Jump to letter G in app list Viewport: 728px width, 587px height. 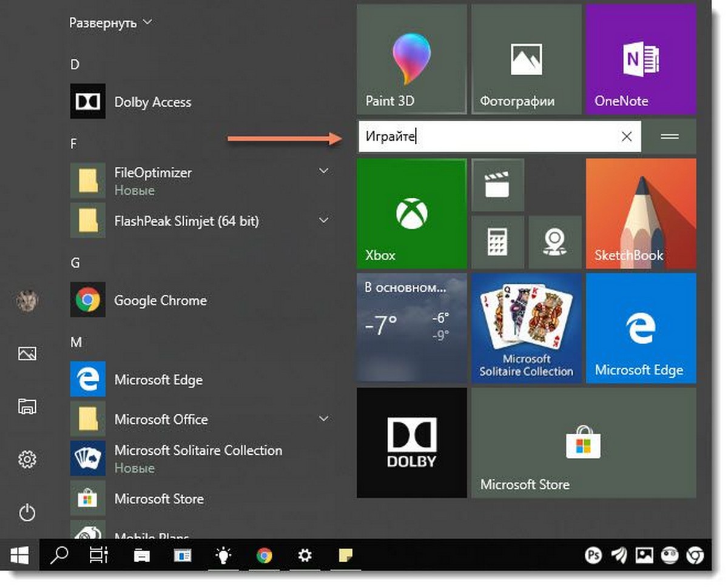click(x=75, y=263)
